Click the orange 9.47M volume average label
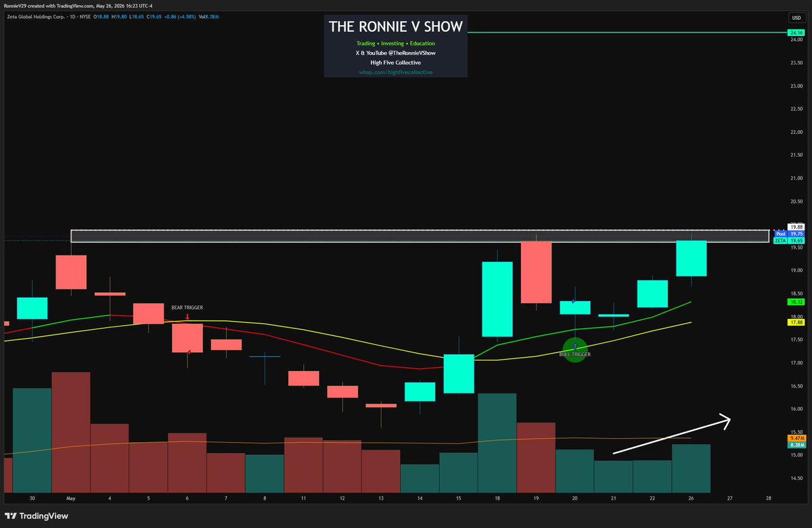The image size is (812, 528). tap(795, 438)
